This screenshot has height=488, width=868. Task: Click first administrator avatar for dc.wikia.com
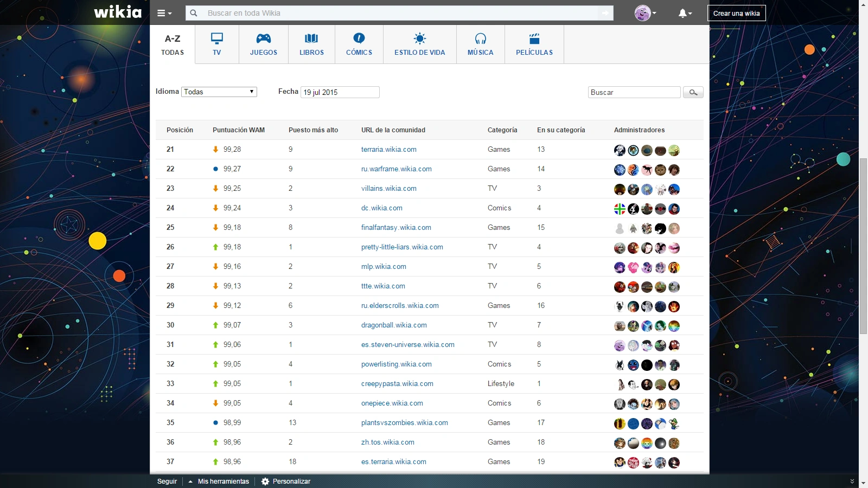[620, 209]
